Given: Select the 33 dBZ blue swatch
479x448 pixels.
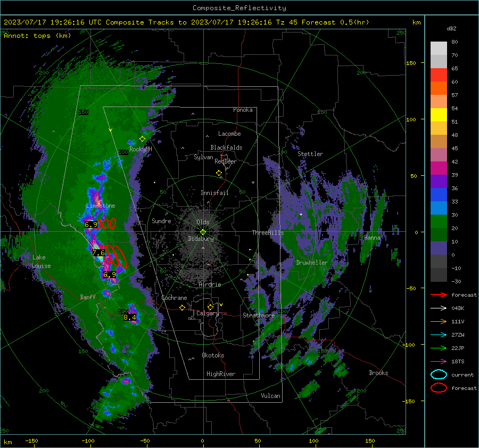Looking at the screenshot, I should [439, 208].
